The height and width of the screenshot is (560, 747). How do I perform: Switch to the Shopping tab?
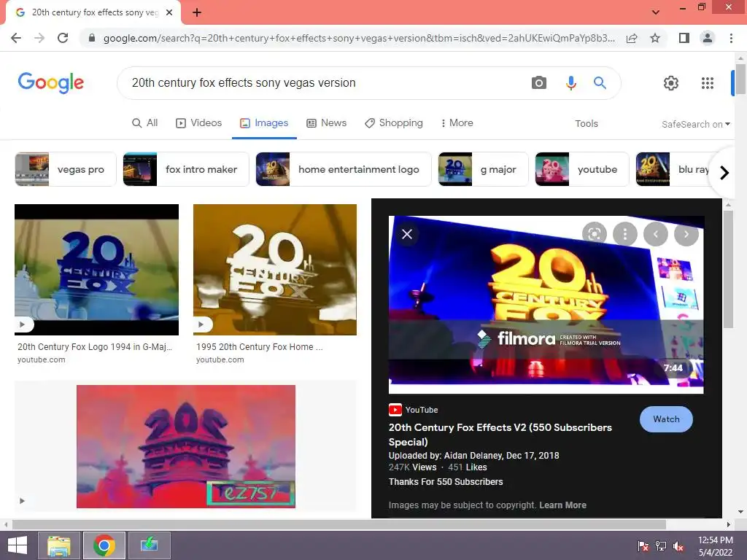(393, 122)
